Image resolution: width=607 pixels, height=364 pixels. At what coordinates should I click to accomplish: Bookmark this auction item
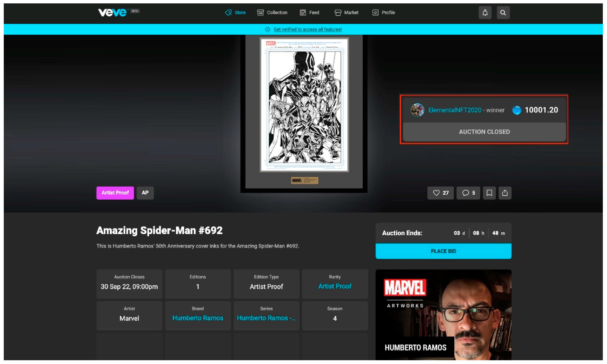coord(489,193)
